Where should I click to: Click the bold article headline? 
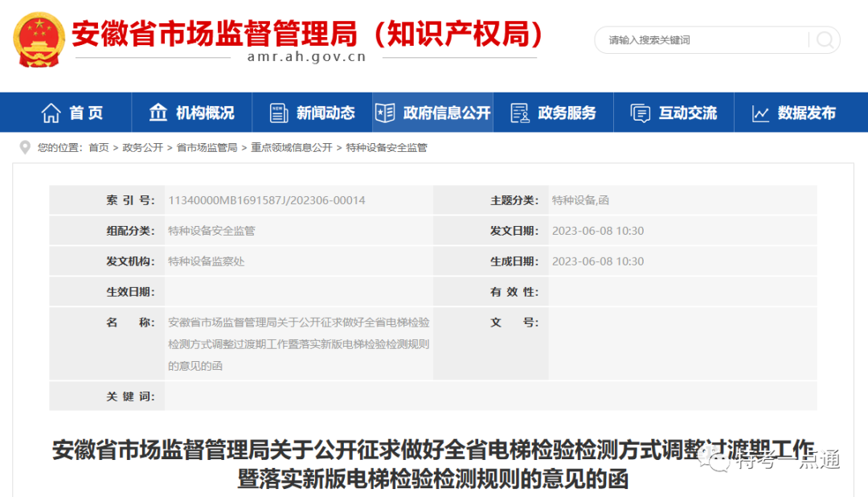click(x=433, y=464)
